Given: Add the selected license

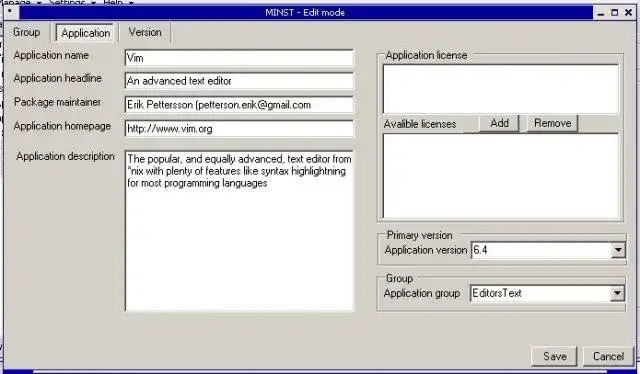Looking at the screenshot, I should pyautogui.click(x=499, y=123).
